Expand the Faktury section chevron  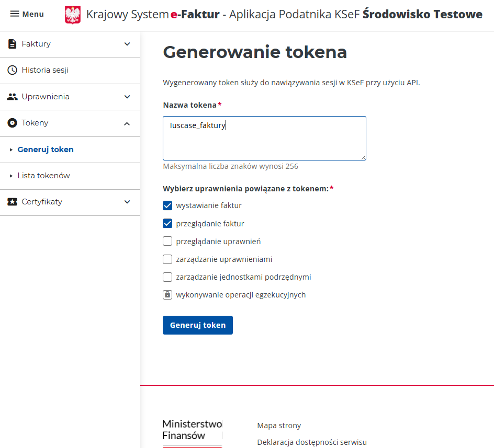pyautogui.click(x=127, y=44)
